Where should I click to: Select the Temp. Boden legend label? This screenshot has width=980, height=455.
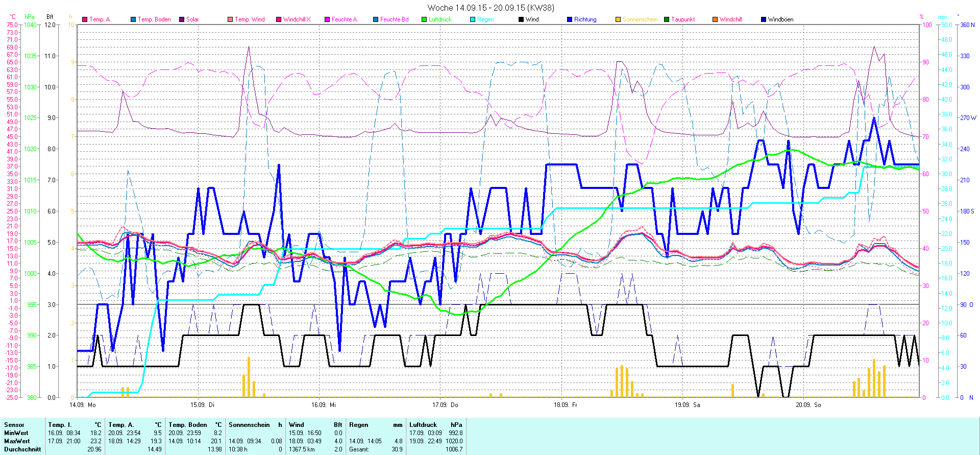pos(154,19)
